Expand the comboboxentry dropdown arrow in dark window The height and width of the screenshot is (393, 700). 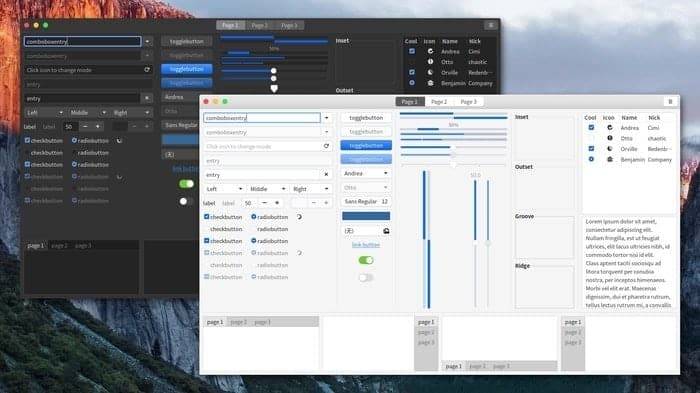click(x=147, y=42)
